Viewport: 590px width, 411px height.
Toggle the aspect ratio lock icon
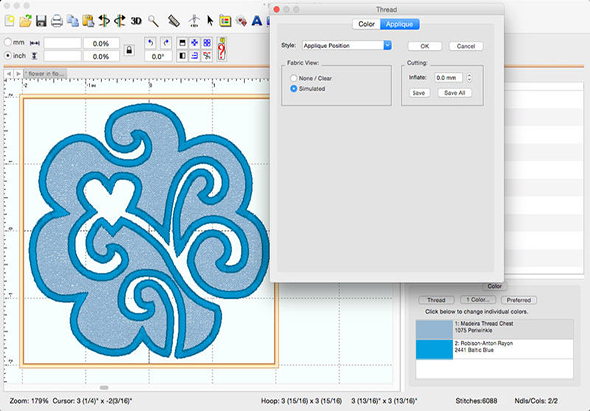pyautogui.click(x=129, y=50)
